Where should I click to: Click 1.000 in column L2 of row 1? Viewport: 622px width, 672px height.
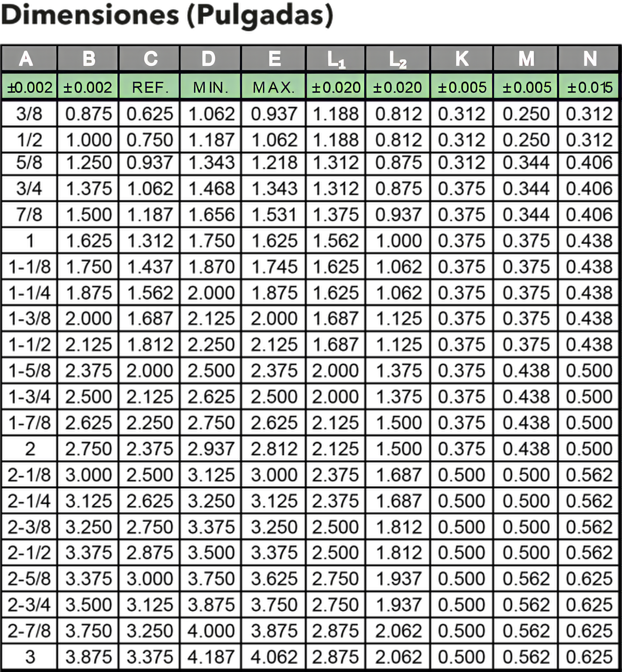coord(399,241)
